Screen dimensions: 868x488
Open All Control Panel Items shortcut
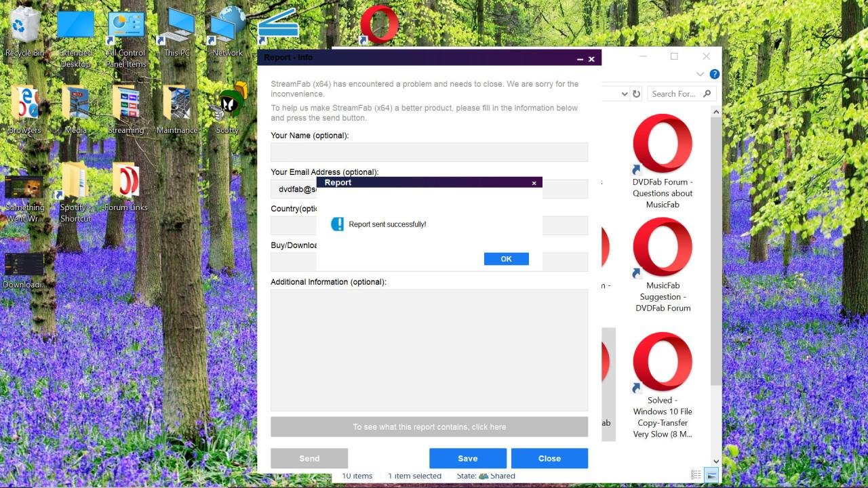pos(125,39)
